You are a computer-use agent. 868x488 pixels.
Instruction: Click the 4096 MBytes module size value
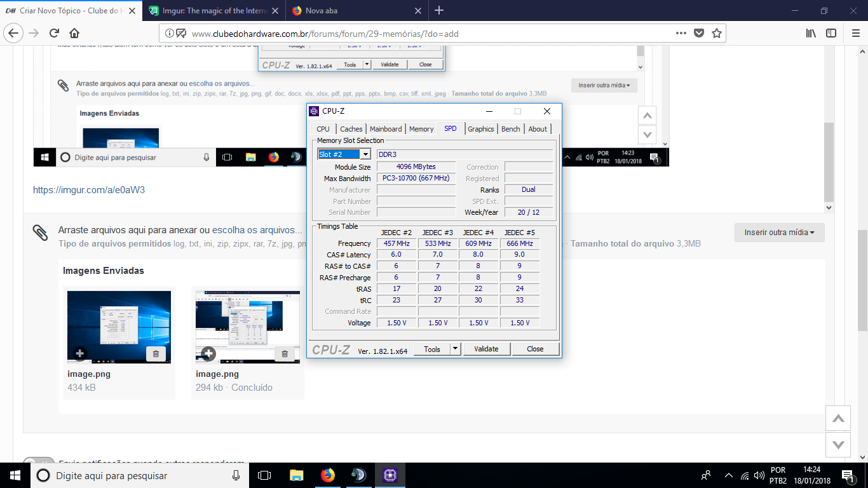[416, 166]
